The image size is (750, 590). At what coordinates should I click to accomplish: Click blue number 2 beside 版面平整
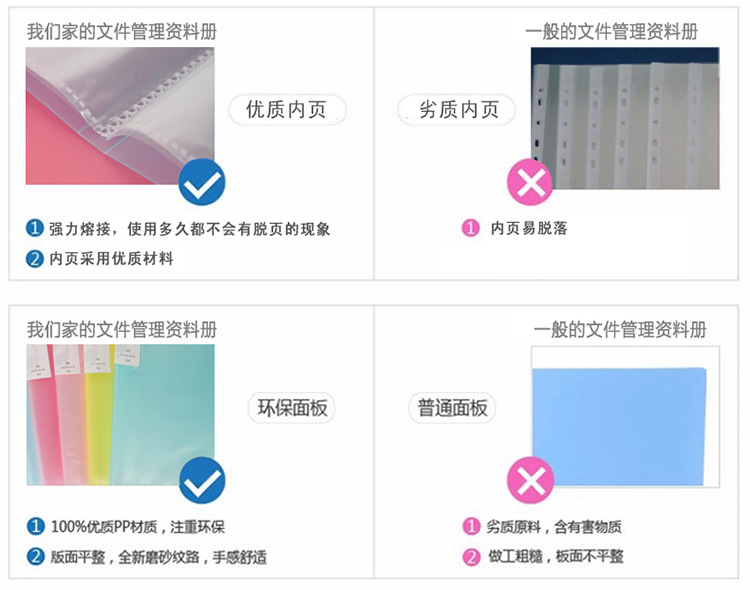(35, 557)
